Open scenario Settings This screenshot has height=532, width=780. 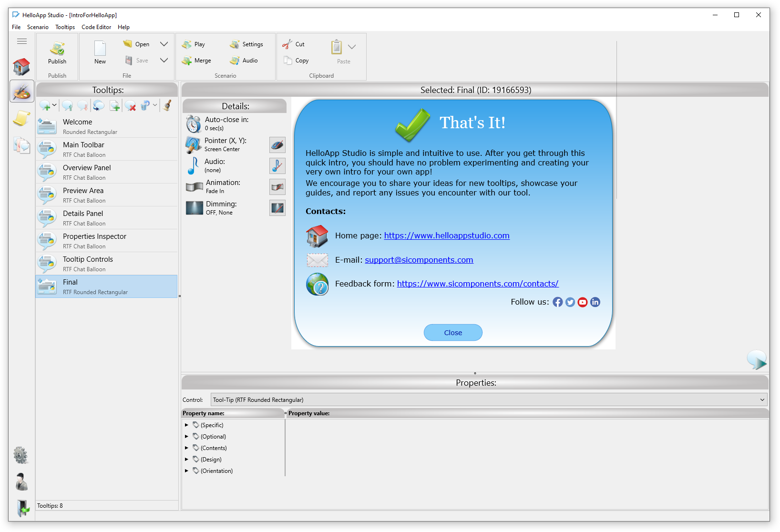(246, 44)
